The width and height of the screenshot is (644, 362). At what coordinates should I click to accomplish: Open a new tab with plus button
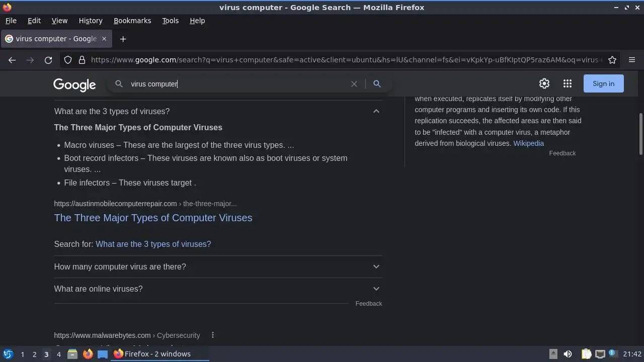[x=123, y=39]
